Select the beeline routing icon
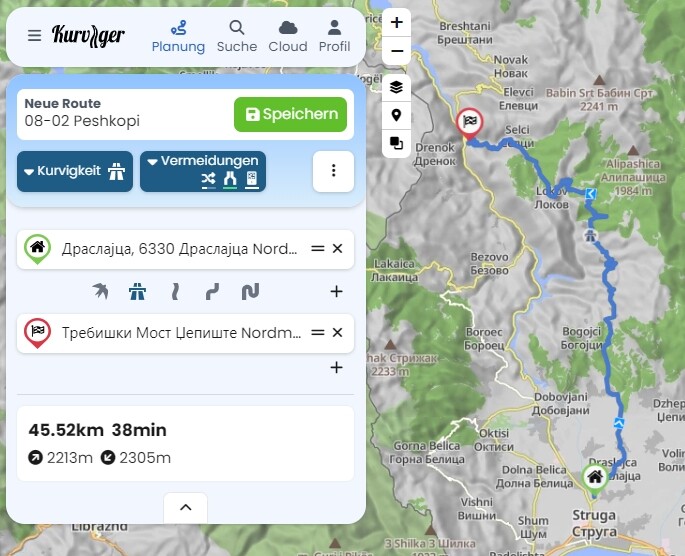The width and height of the screenshot is (685, 556). (x=100, y=291)
